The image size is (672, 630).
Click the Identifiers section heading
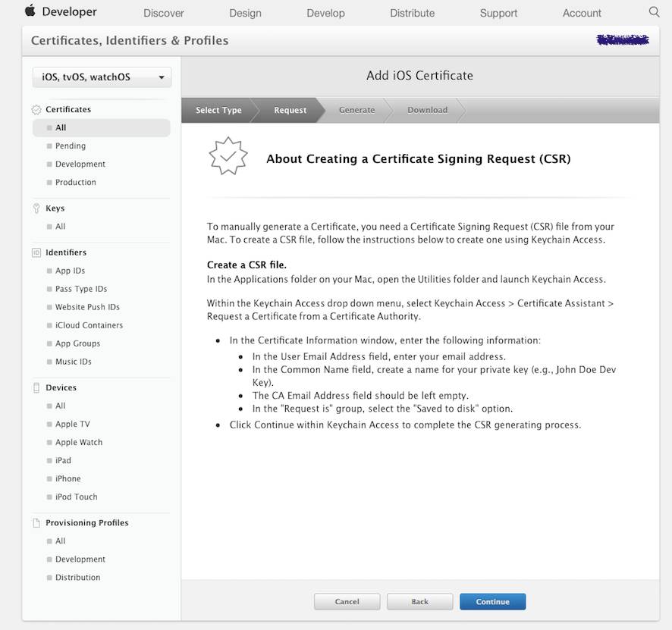pos(66,252)
